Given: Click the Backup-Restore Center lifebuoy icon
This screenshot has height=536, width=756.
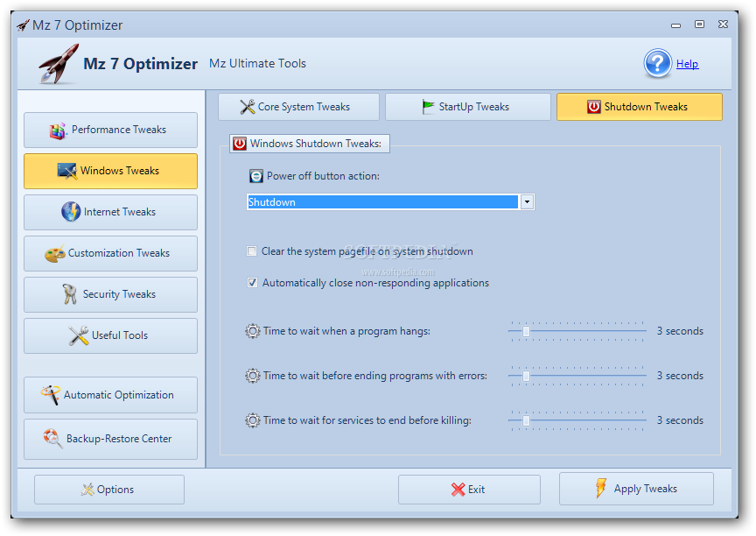Looking at the screenshot, I should (x=52, y=439).
